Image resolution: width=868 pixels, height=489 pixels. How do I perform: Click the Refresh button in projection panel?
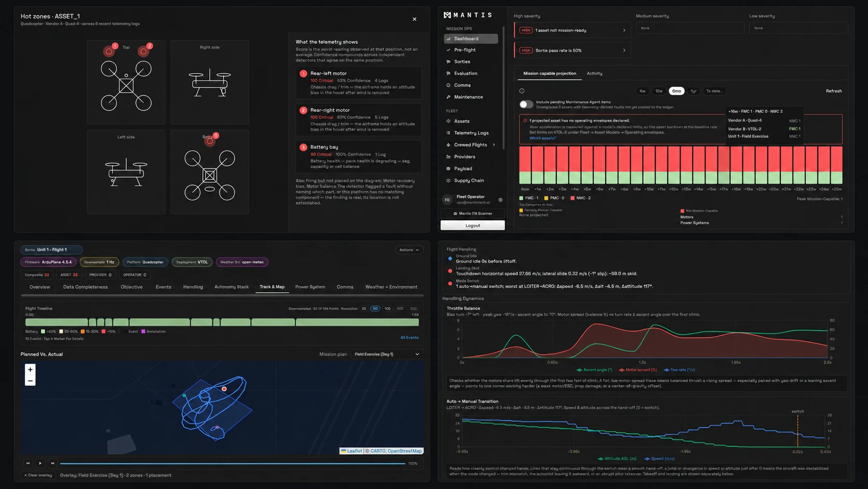coord(834,91)
